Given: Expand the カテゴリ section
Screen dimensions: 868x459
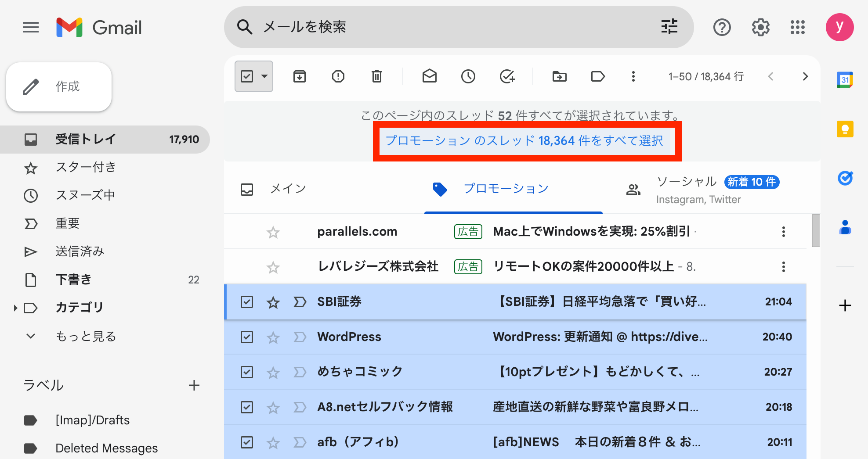Looking at the screenshot, I should tap(15, 308).
